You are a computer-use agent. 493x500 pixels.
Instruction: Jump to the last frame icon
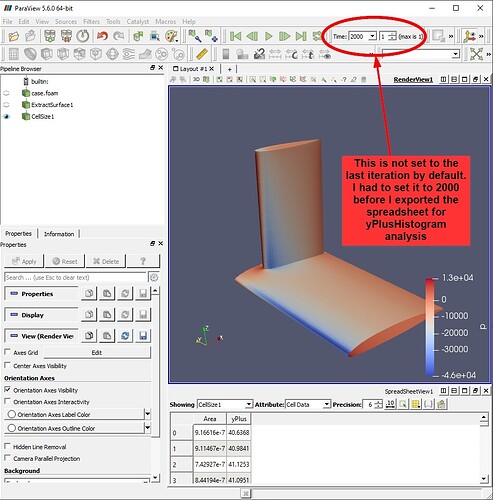click(x=301, y=36)
